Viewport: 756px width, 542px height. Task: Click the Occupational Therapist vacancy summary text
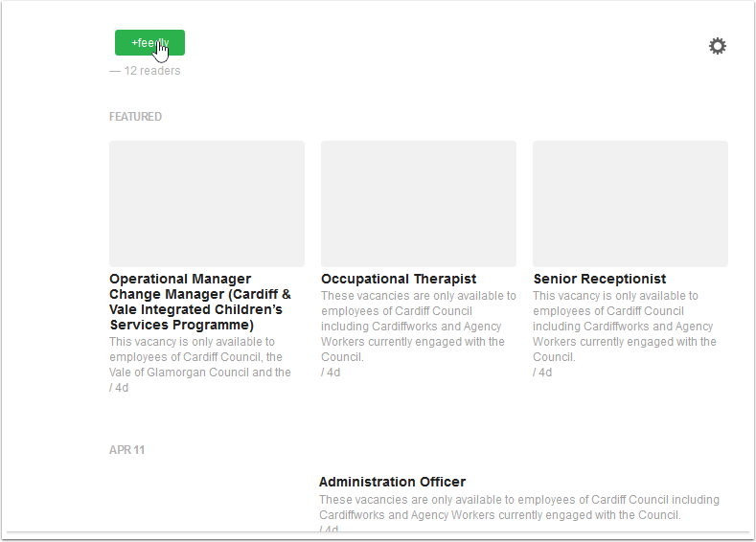[x=418, y=327]
